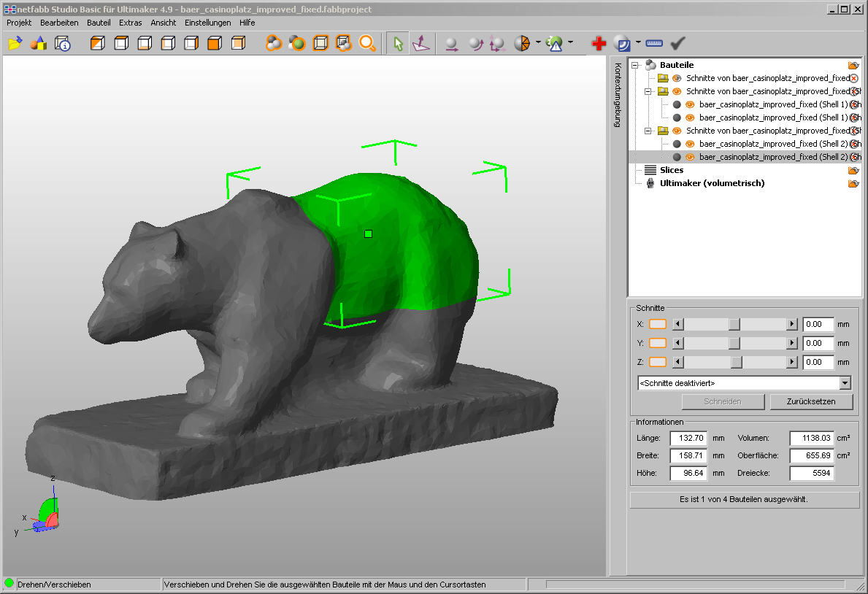The width and height of the screenshot is (868, 594).
Task: Select the add new part toolbar icon
Action: tap(39, 43)
